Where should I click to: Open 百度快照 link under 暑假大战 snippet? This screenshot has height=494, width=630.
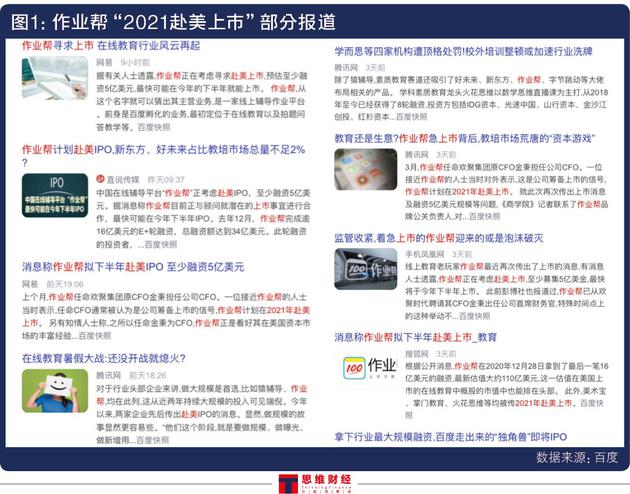[x=153, y=440]
